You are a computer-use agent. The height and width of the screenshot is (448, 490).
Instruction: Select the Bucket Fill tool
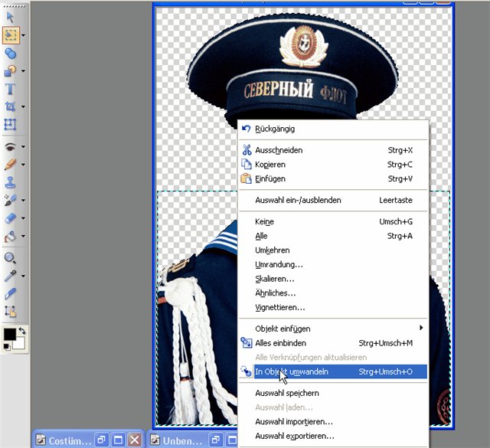click(x=10, y=237)
